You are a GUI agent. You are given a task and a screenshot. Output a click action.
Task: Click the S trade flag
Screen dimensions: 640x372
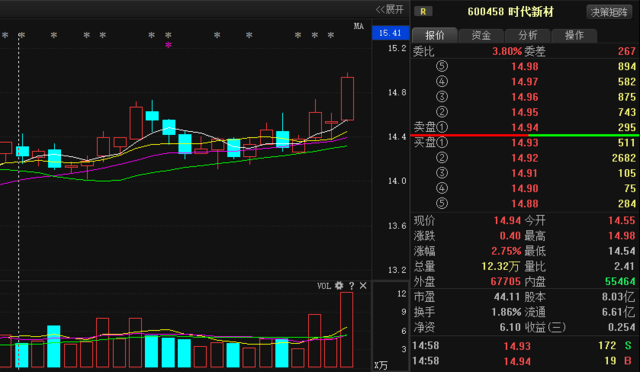coord(628,345)
